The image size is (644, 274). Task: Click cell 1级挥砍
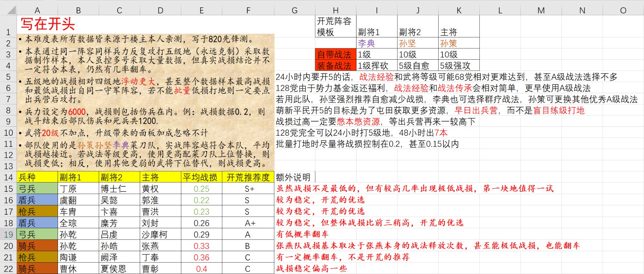377,65
